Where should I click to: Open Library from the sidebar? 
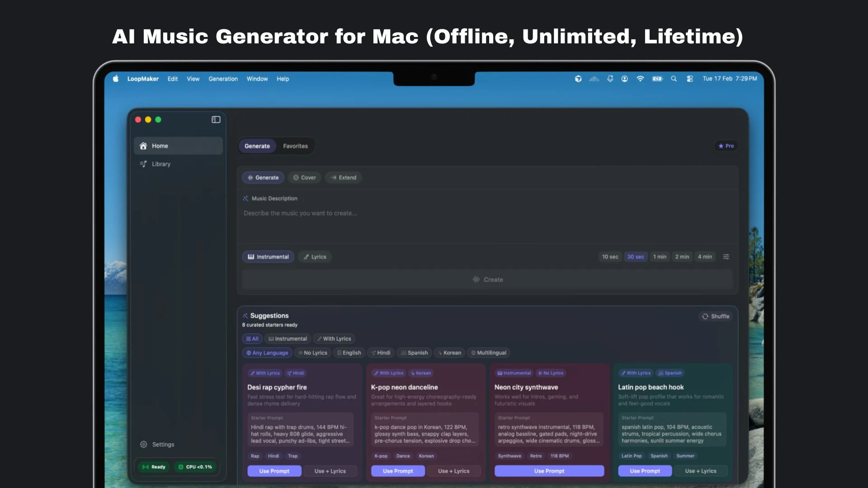tap(161, 164)
